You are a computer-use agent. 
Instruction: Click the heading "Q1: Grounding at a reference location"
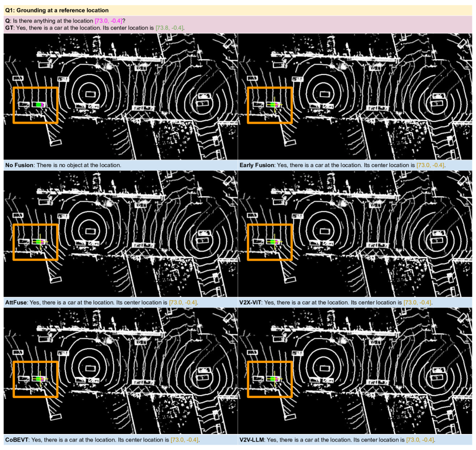click(57, 10)
